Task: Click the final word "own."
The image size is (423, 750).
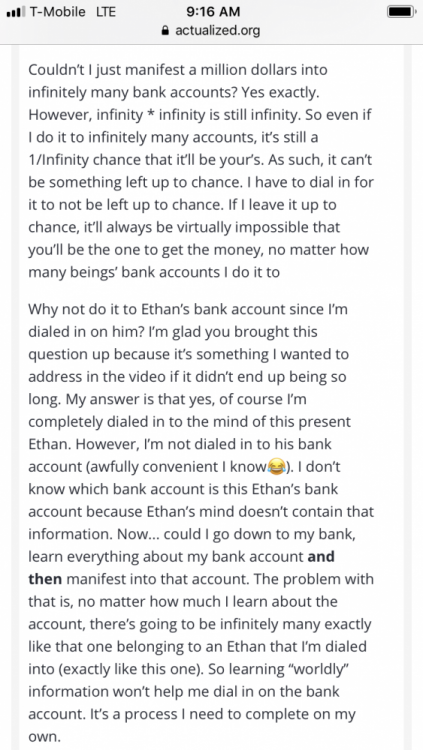Action: coord(45,737)
